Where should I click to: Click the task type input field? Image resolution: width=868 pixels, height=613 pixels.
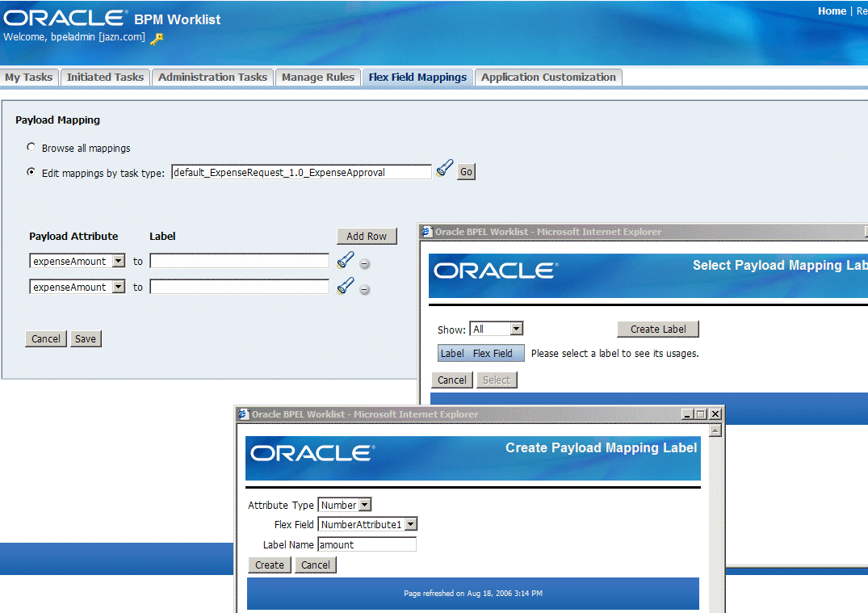(x=301, y=172)
